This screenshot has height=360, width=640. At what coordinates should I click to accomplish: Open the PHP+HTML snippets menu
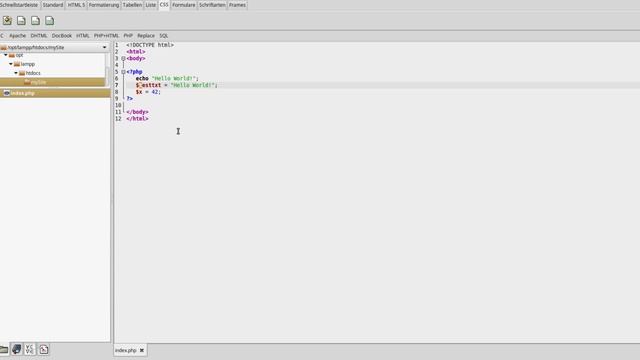pos(106,36)
